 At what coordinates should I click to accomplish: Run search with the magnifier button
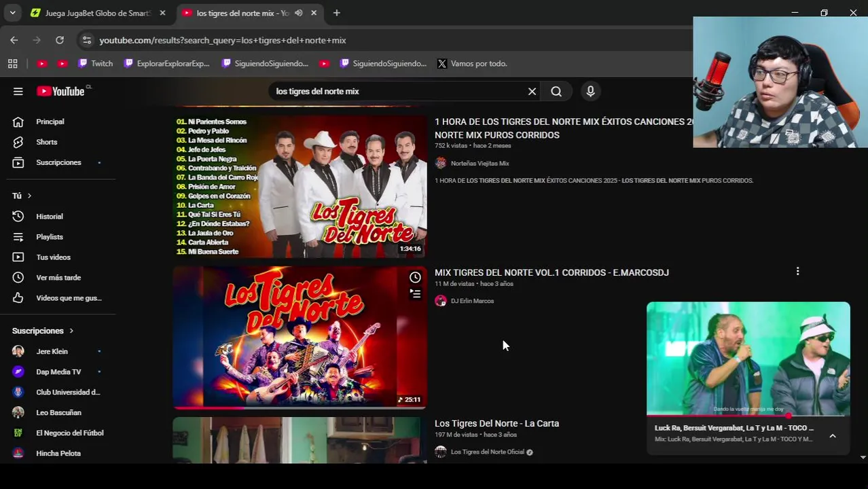556,91
